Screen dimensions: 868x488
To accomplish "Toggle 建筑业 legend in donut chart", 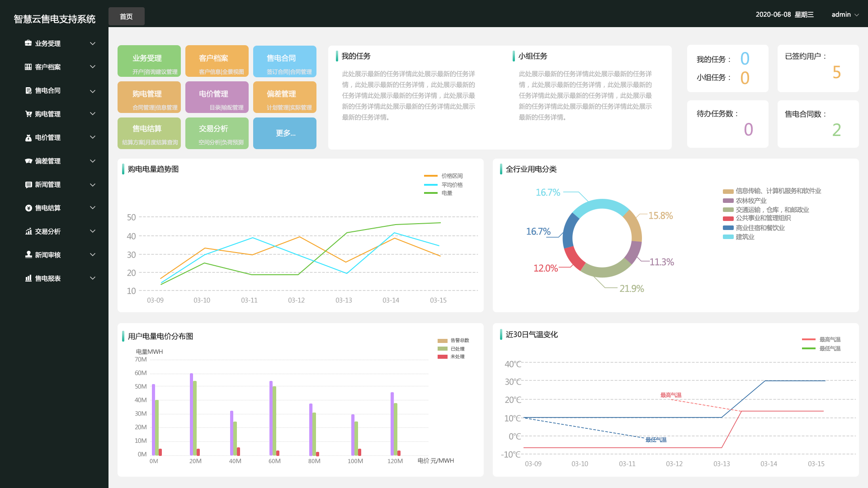I will pyautogui.click(x=739, y=237).
